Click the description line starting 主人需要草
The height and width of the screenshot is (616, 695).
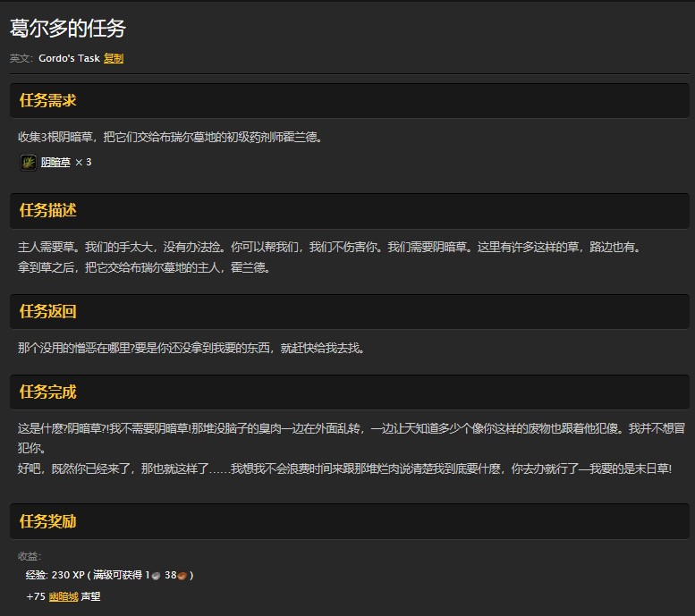tap(330, 247)
